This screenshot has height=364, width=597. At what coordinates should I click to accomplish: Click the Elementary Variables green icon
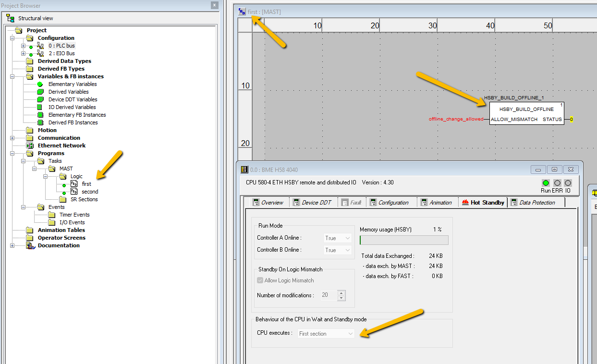pos(40,84)
